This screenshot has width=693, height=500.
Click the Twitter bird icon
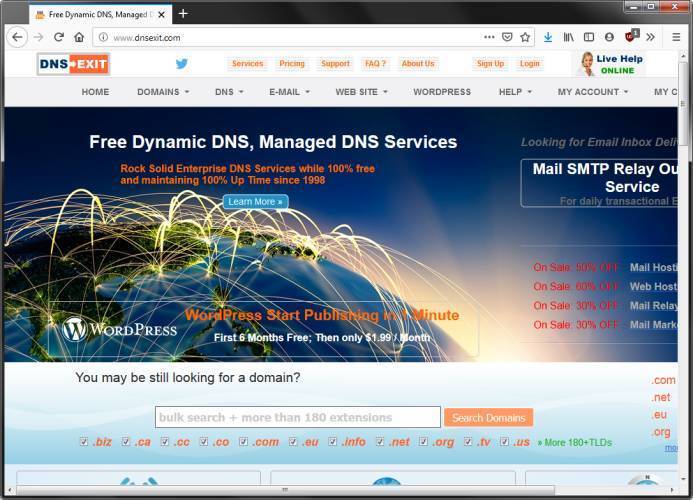182,63
